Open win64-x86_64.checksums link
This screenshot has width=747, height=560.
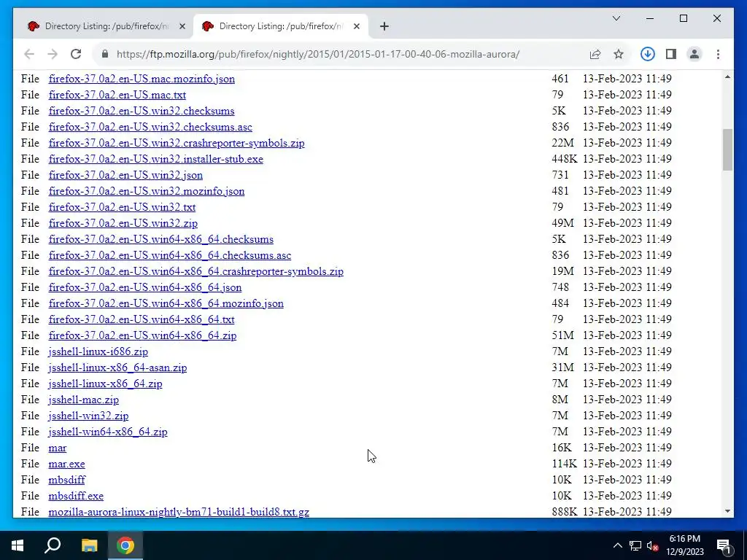point(161,239)
